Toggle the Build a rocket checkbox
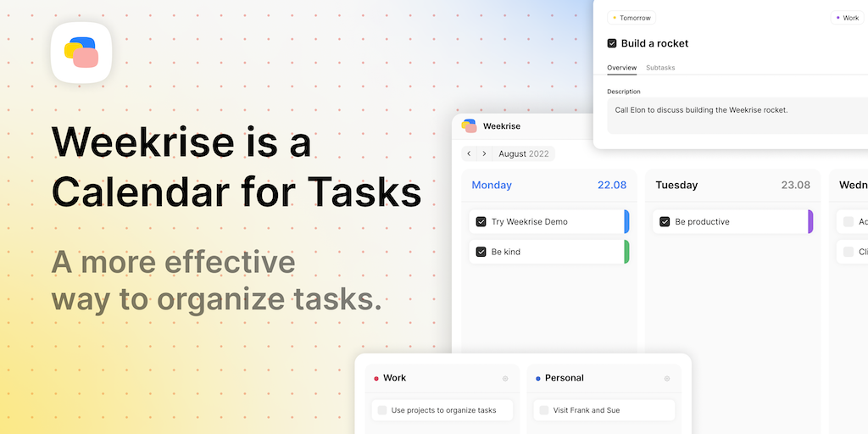The image size is (868, 434). pos(612,43)
